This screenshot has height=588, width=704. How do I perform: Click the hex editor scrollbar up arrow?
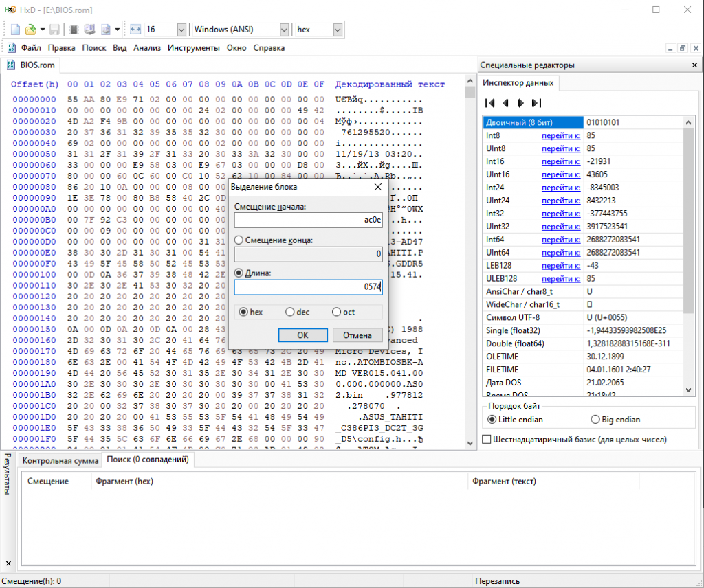coord(470,81)
